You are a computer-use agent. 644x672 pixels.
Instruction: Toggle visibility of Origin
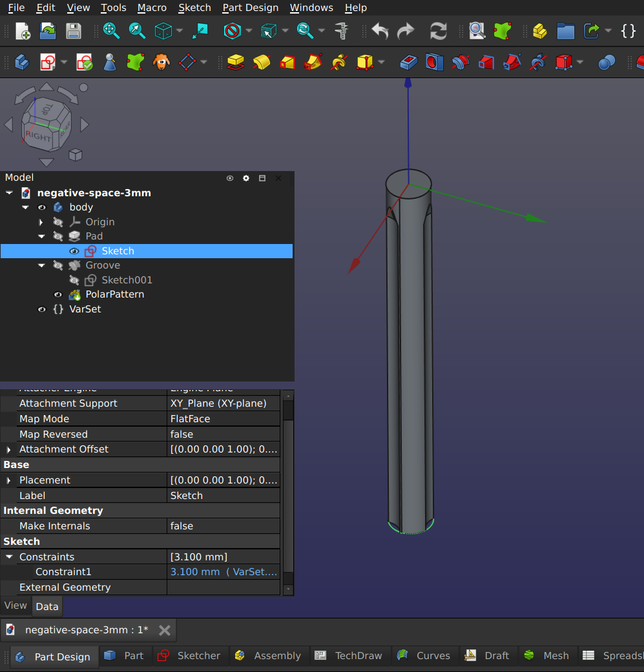point(58,222)
